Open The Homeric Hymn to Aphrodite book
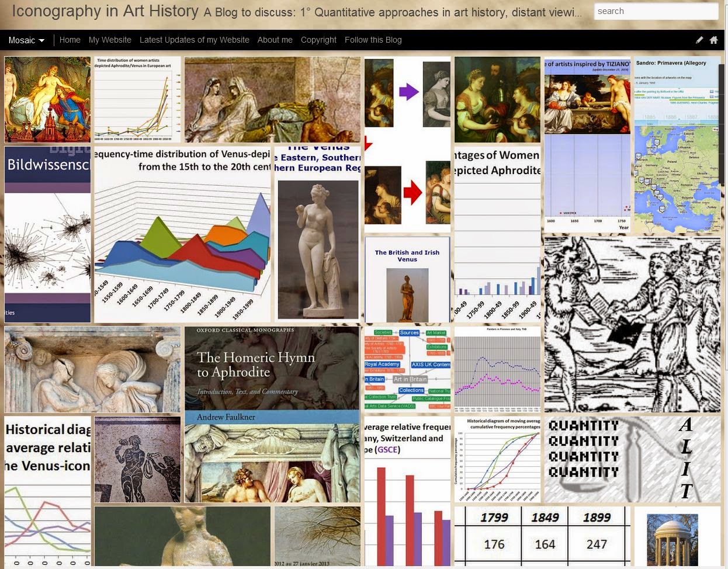The height and width of the screenshot is (569, 728). (x=272, y=414)
